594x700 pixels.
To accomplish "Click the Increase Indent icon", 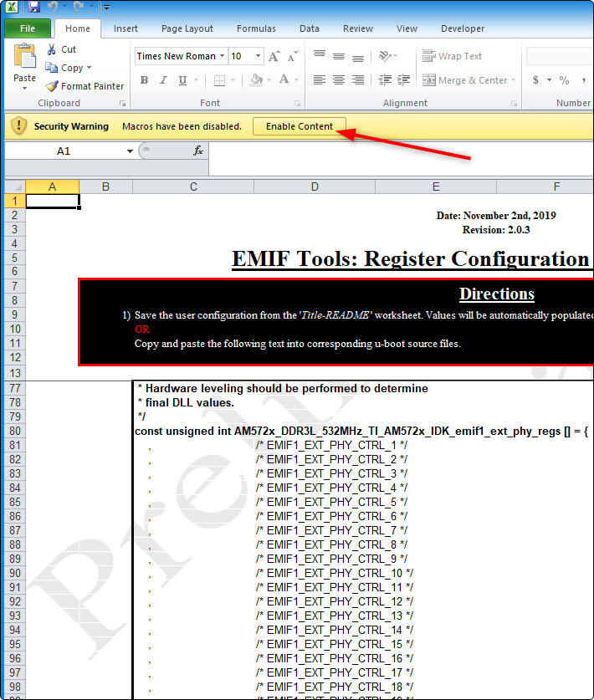I will coord(403,80).
